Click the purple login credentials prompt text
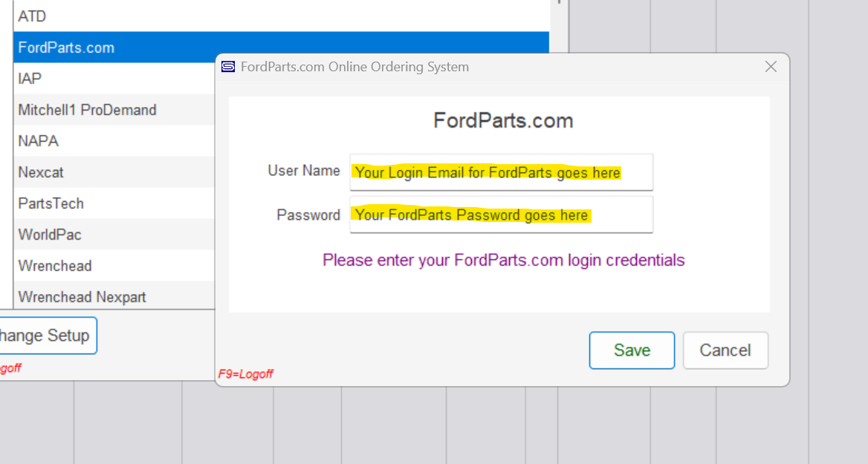 pyautogui.click(x=504, y=260)
